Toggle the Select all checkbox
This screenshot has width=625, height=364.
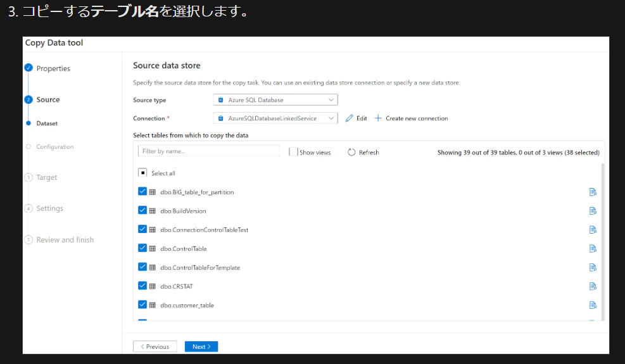(x=142, y=173)
